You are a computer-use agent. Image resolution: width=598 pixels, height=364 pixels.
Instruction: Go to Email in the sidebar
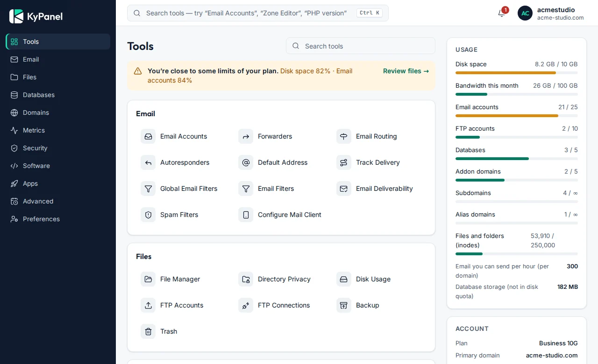click(x=58, y=59)
